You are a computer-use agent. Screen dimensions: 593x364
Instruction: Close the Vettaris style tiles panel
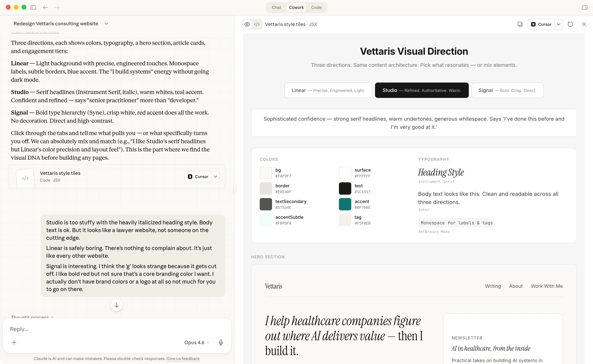point(584,24)
